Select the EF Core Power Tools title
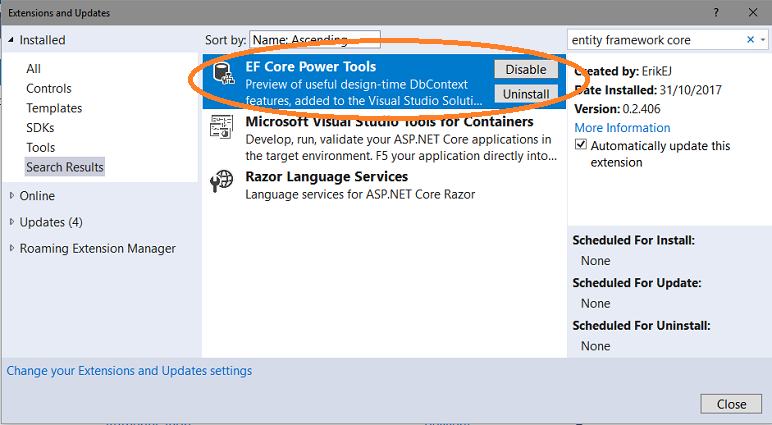This screenshot has height=425, width=772. coord(311,66)
